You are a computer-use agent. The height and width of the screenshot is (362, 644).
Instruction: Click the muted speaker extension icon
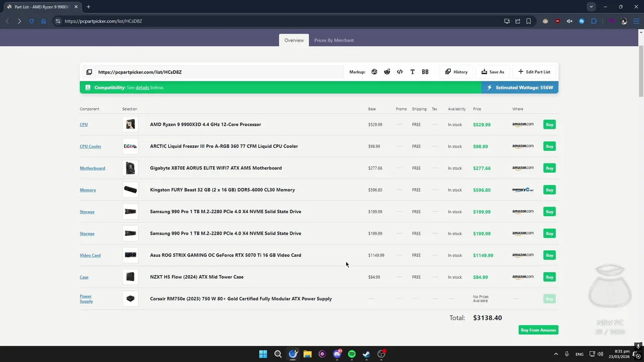point(570,21)
